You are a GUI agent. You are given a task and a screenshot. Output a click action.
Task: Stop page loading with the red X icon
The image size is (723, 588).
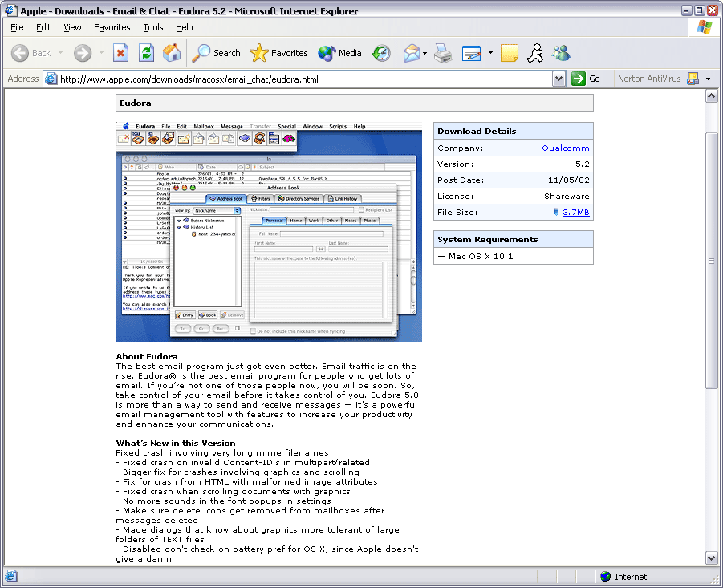(121, 53)
